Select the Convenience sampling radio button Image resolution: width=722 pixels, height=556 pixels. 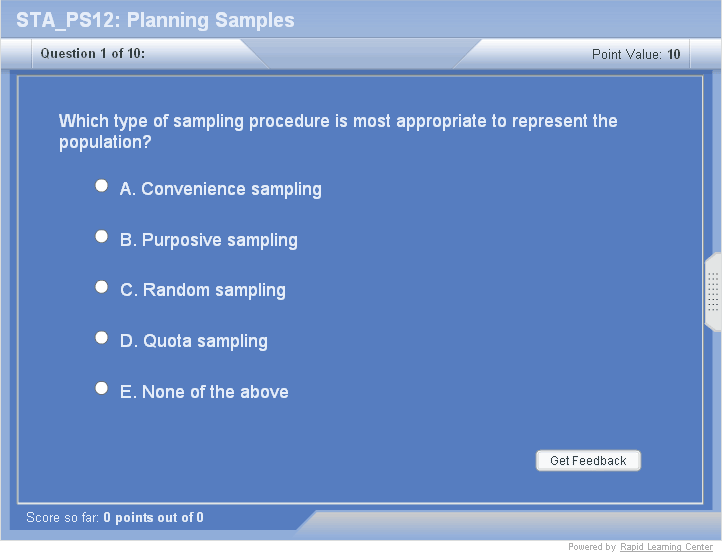pyautogui.click(x=101, y=186)
